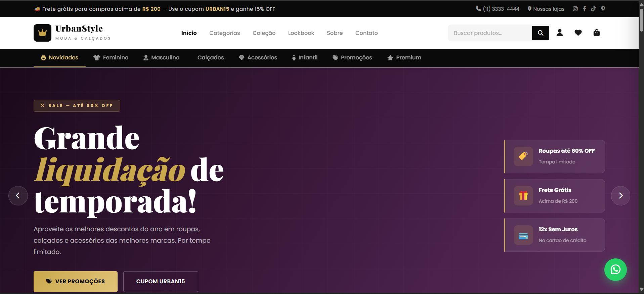The height and width of the screenshot is (294, 644).
Task: Select the Feminino category tab
Action: coord(111,58)
